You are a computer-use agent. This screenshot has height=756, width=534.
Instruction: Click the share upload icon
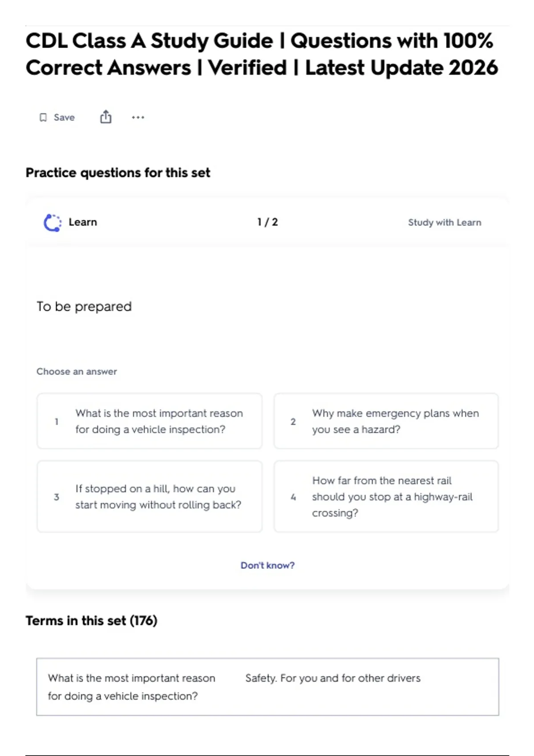(x=105, y=117)
